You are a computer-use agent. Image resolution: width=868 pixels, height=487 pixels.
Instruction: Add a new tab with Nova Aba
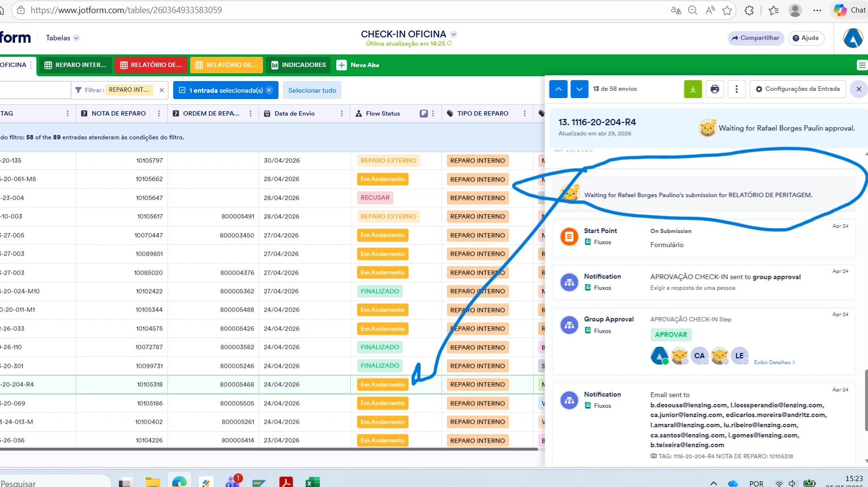pyautogui.click(x=358, y=65)
